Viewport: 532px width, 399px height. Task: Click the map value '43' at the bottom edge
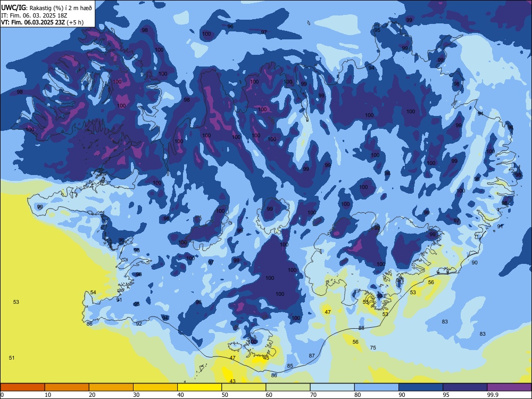coord(232,381)
